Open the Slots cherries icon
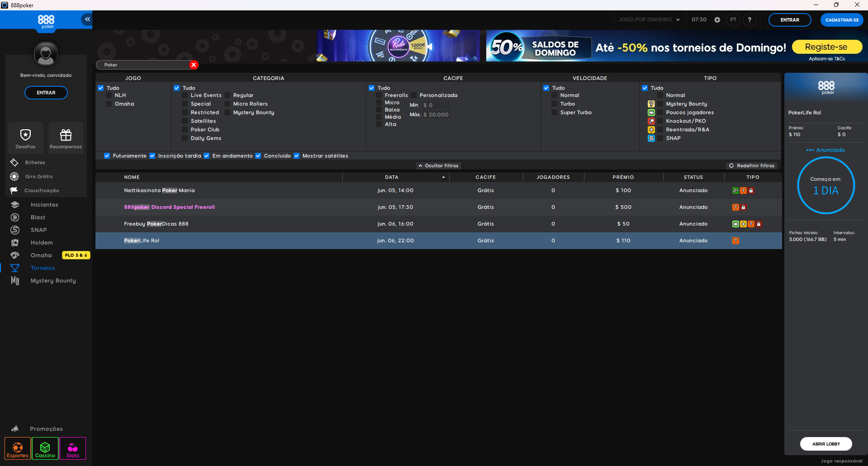868x466 pixels. coord(73,448)
